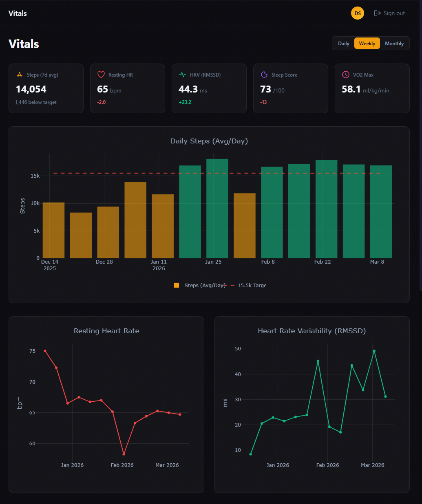Click the pulse icon beside HRV (RMSSD)
The image size is (422, 504).
183,75
